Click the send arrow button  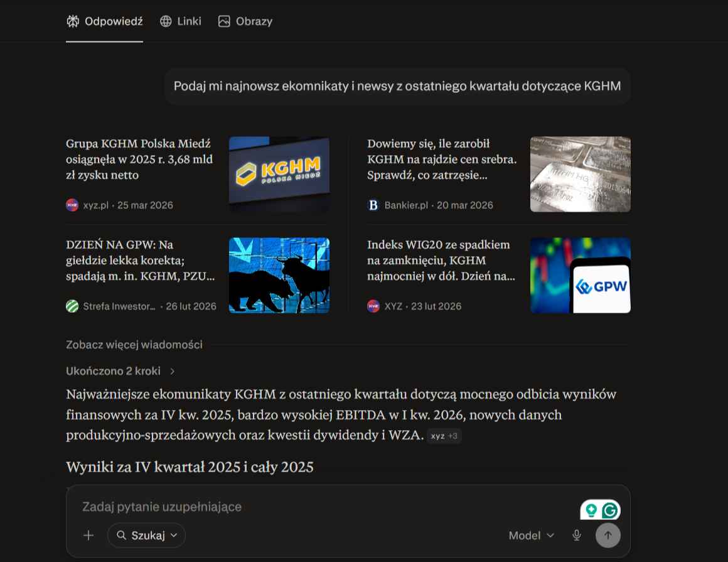click(x=608, y=535)
